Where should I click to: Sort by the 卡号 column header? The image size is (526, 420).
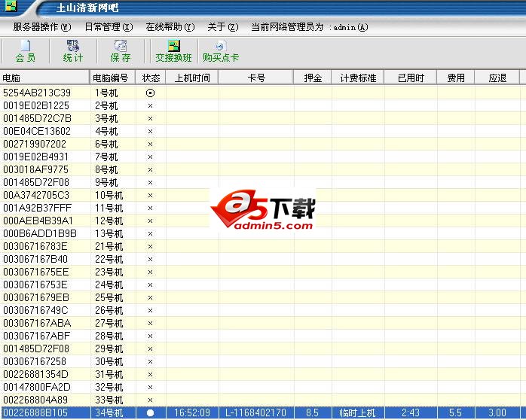coord(256,78)
